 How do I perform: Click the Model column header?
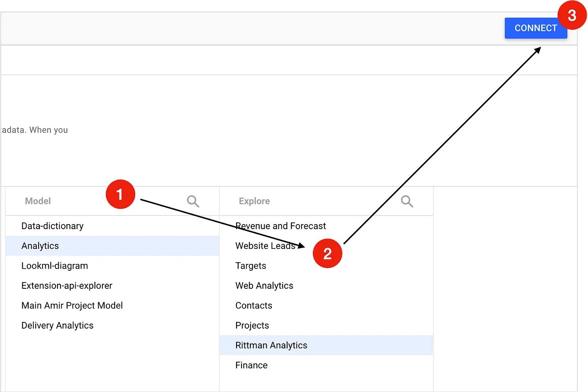[x=38, y=201]
